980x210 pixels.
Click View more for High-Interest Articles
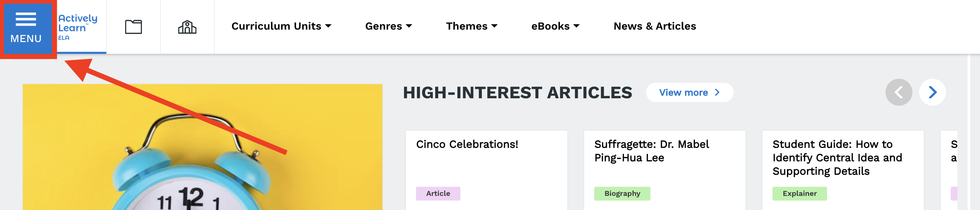click(x=689, y=93)
